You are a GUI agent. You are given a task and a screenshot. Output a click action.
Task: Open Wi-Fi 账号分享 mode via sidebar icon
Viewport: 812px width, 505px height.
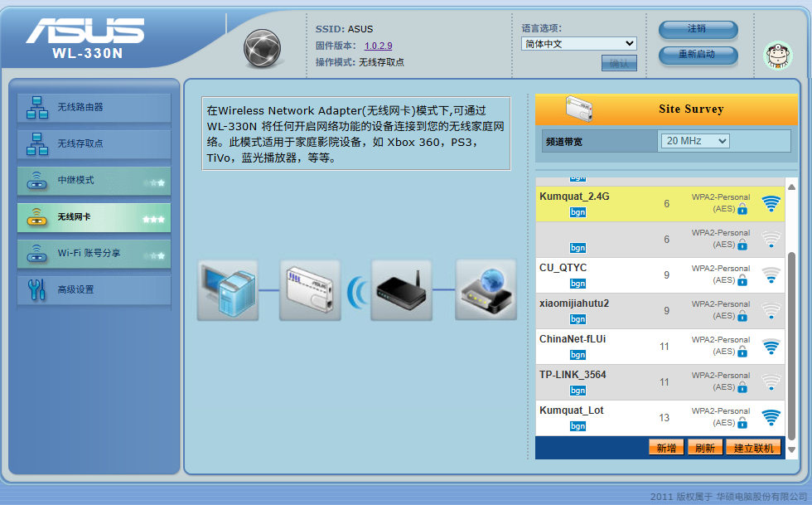pyautogui.click(x=37, y=254)
